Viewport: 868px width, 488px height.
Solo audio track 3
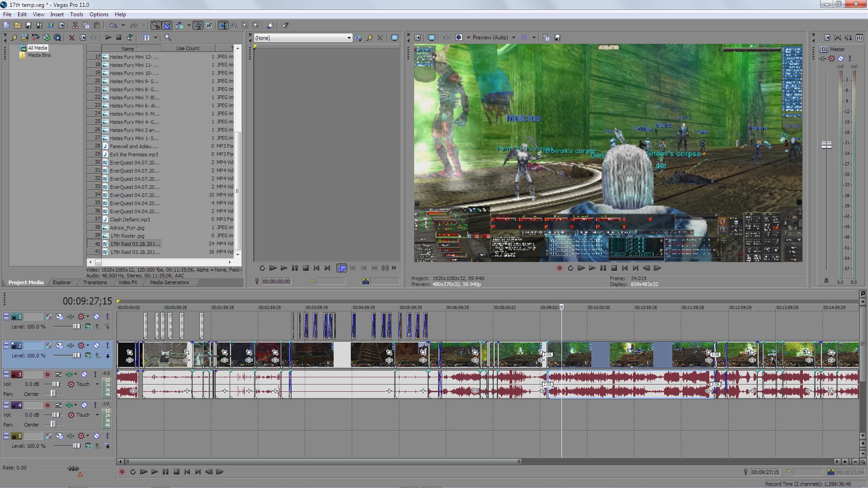pyautogui.click(x=95, y=375)
